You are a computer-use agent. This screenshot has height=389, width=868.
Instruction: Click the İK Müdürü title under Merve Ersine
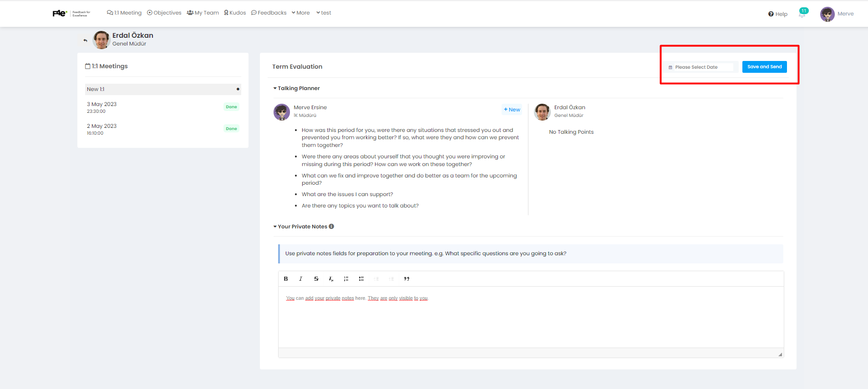pos(305,116)
